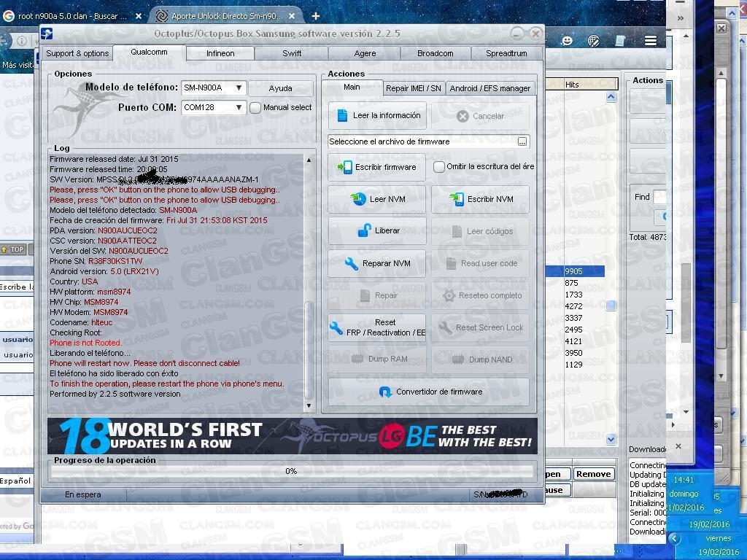
Task: Toggle the Manual select checkbox
Action: (255, 108)
